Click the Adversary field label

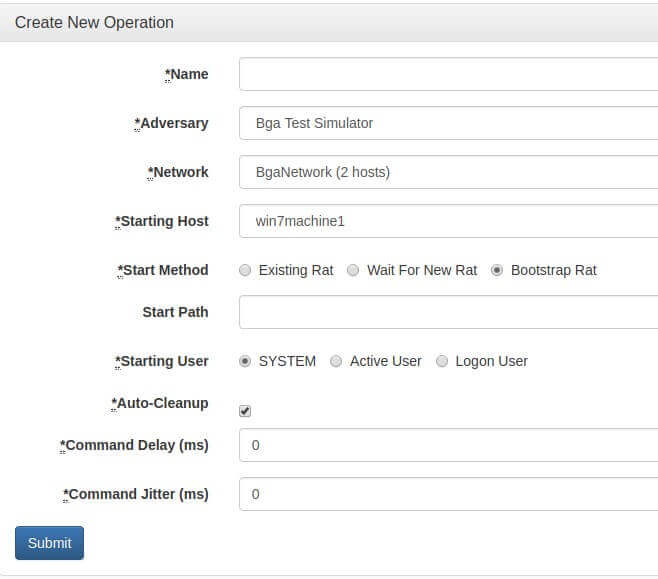pos(171,123)
